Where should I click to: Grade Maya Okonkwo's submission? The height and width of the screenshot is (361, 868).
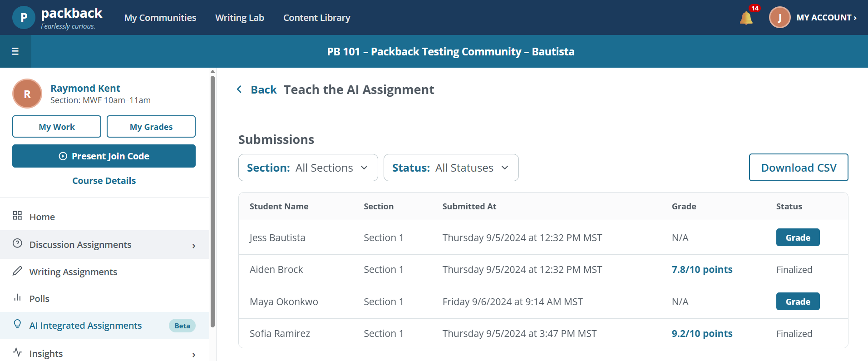pos(798,302)
